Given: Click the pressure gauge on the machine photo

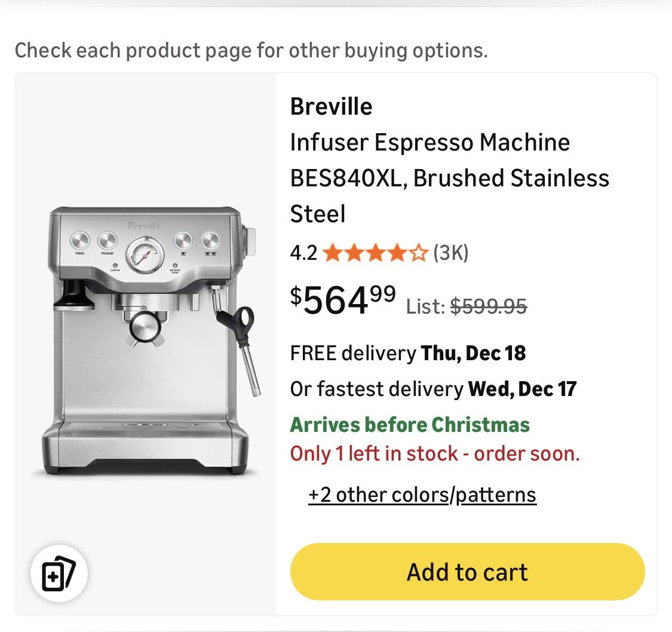Looking at the screenshot, I should [143, 253].
